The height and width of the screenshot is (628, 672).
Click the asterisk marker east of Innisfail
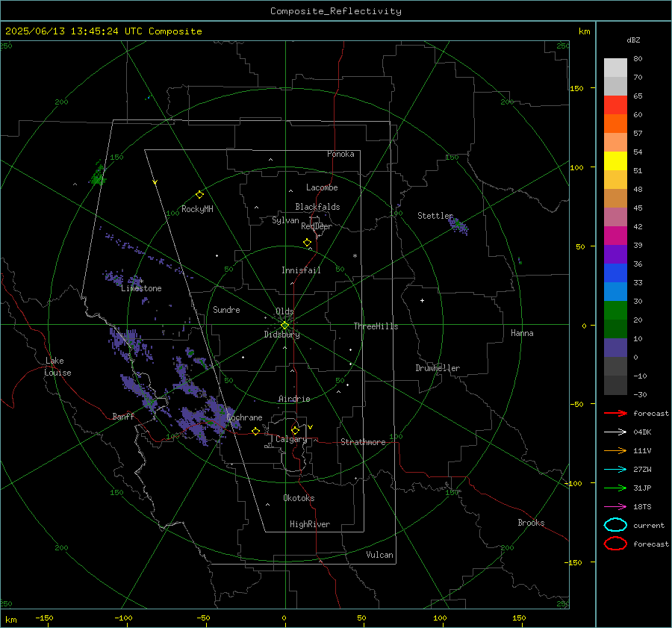[355, 256]
